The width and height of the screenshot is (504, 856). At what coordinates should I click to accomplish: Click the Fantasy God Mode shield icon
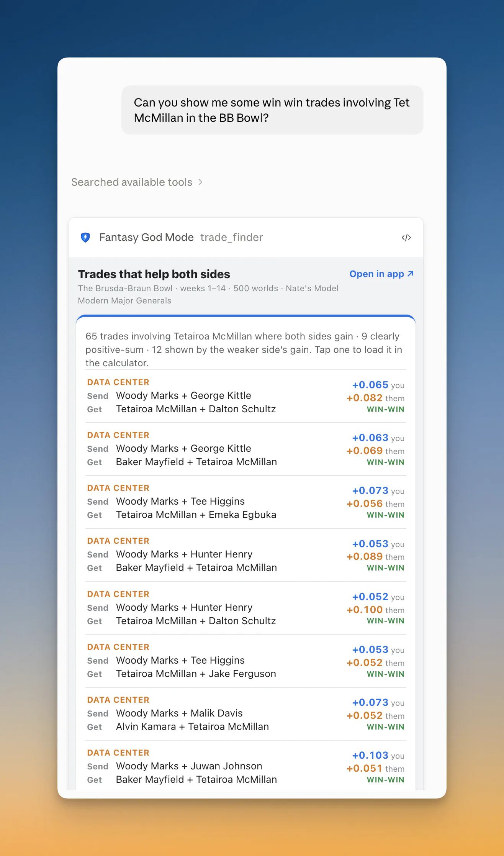(85, 238)
